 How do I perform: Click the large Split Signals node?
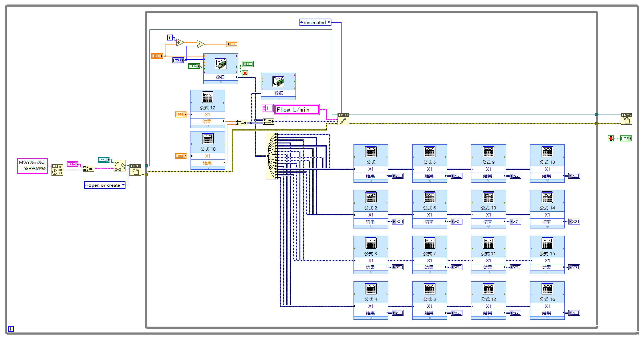[272, 156]
